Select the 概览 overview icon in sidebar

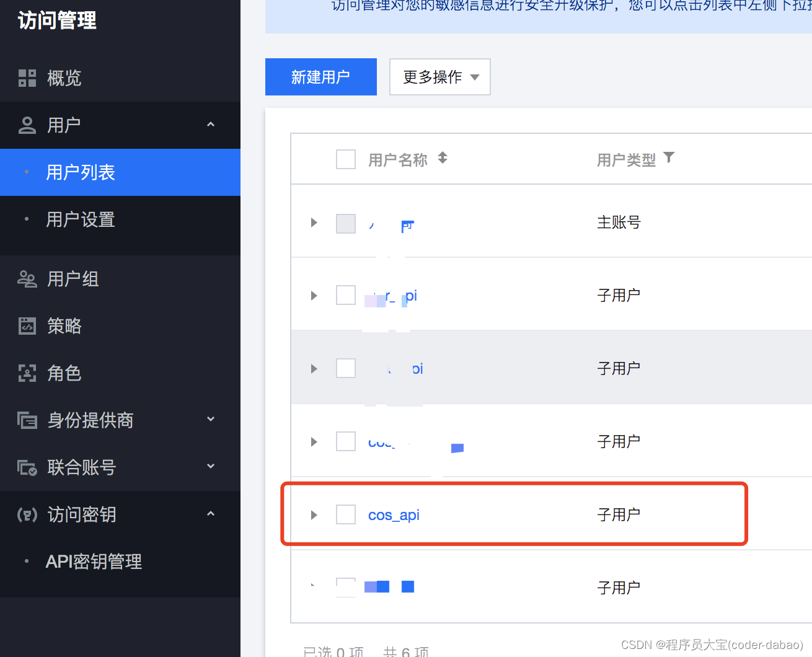(27, 77)
